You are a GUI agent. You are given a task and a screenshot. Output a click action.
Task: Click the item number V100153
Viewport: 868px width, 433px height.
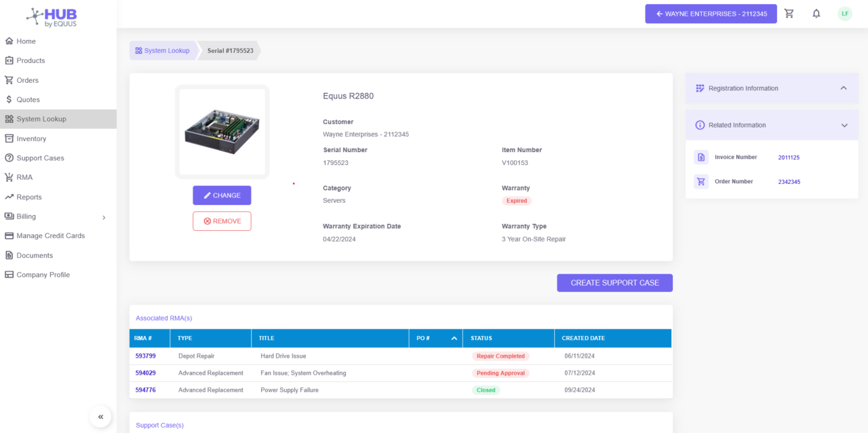click(x=515, y=163)
